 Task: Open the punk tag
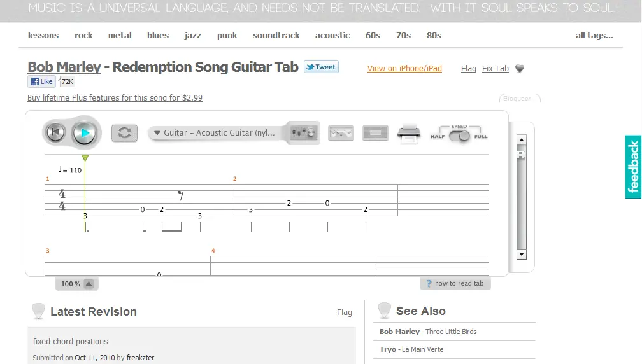coord(227,36)
